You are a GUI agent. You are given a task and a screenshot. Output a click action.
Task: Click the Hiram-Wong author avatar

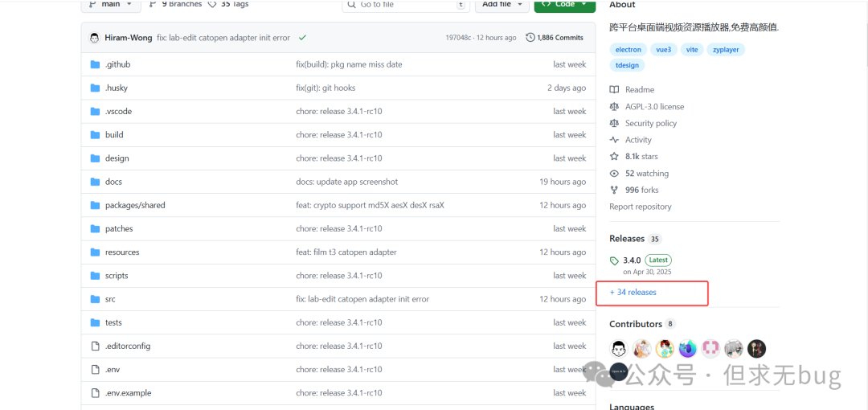pos(95,38)
